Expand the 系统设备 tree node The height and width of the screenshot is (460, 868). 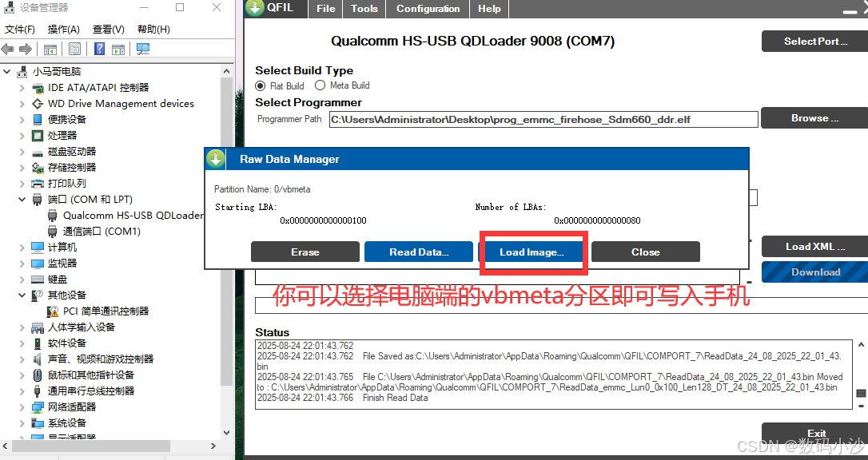point(22,423)
